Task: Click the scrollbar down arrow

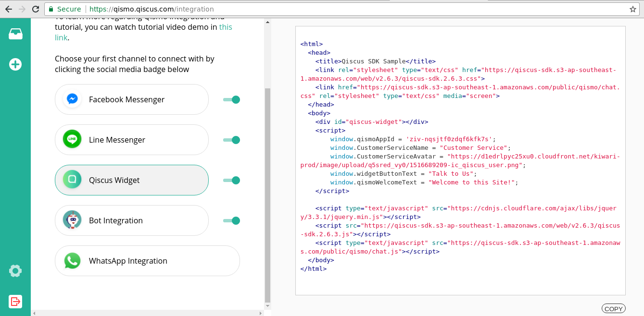Action: (268, 305)
